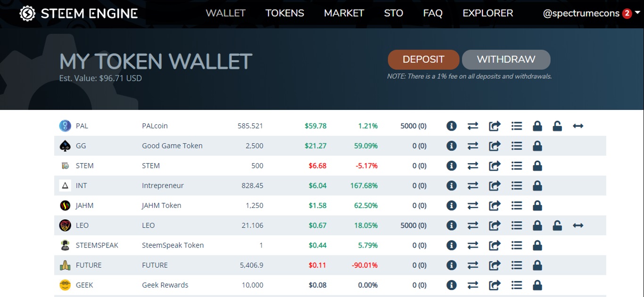Click the exchange arrows icon in PAL row
644x297 pixels.
(x=473, y=126)
